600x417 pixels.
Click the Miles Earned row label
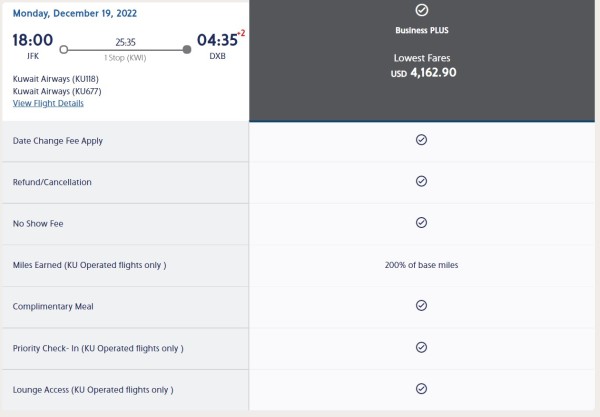click(90, 265)
